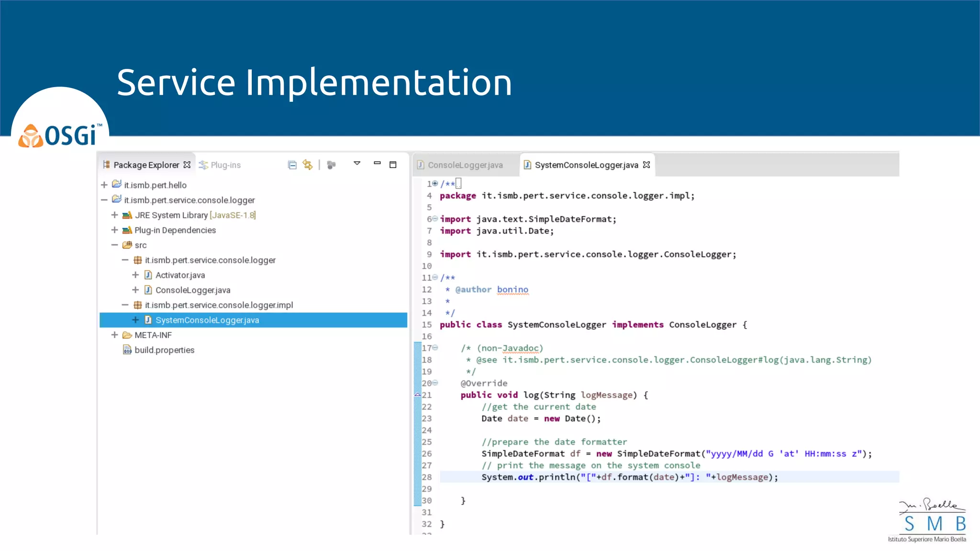Fold the log method at line 20
The image size is (980, 551).
435,383
